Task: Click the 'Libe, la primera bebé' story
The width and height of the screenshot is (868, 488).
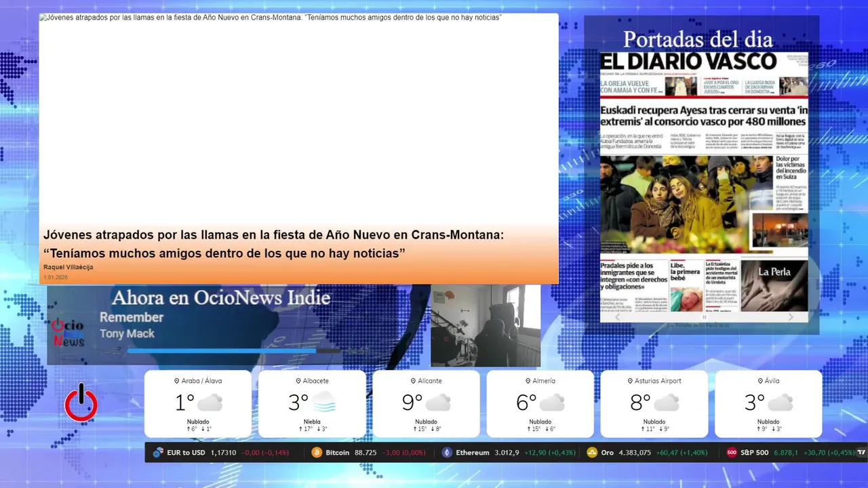Action: tap(686, 286)
